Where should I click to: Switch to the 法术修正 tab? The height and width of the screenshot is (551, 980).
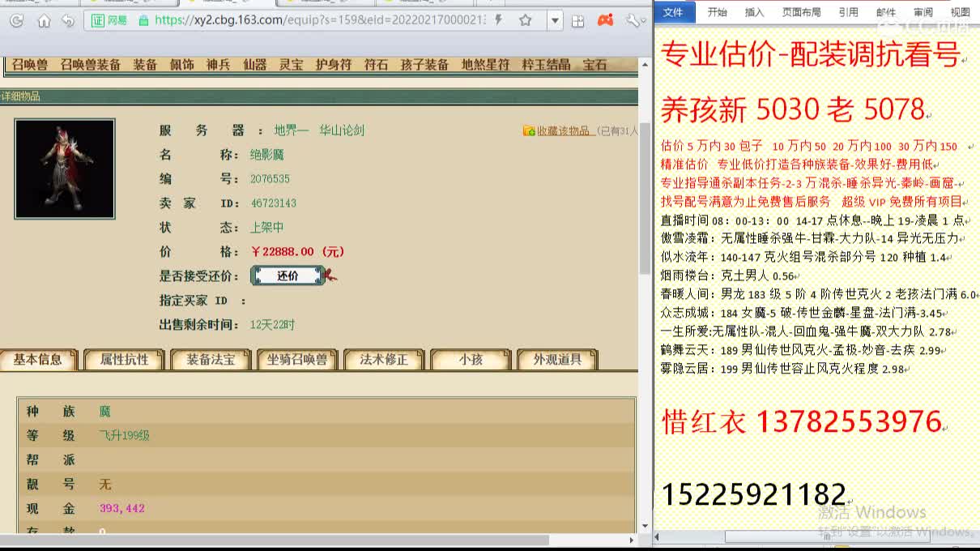[384, 360]
